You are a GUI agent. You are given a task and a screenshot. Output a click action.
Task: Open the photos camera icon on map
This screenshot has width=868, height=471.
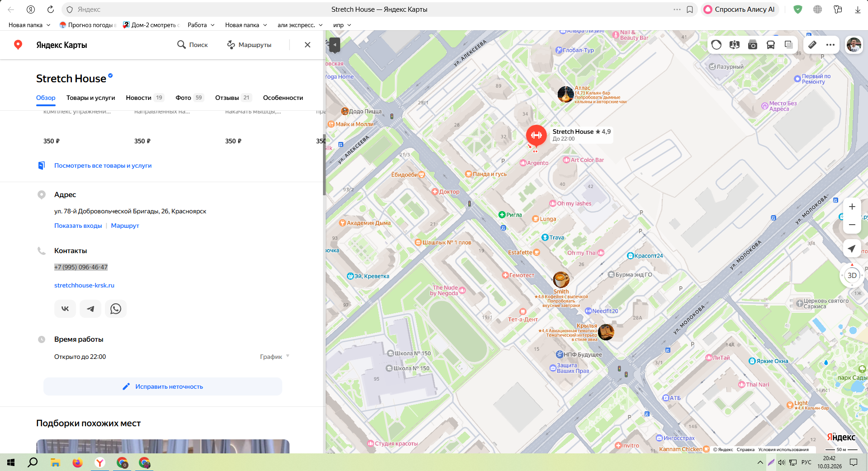coord(753,45)
